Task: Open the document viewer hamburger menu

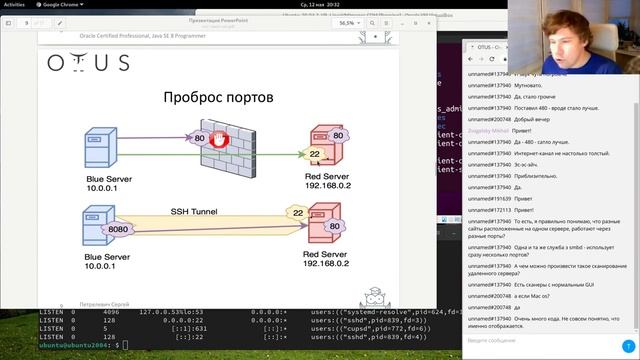Action: click(386, 23)
